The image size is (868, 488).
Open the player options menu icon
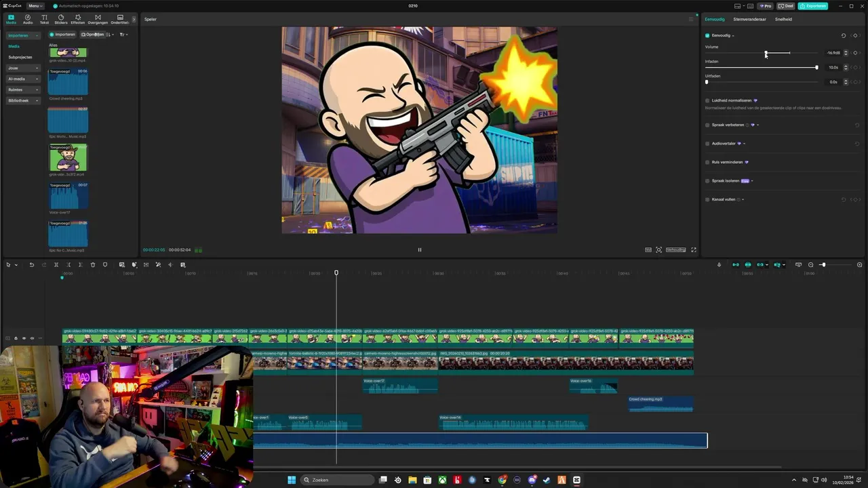click(x=691, y=19)
